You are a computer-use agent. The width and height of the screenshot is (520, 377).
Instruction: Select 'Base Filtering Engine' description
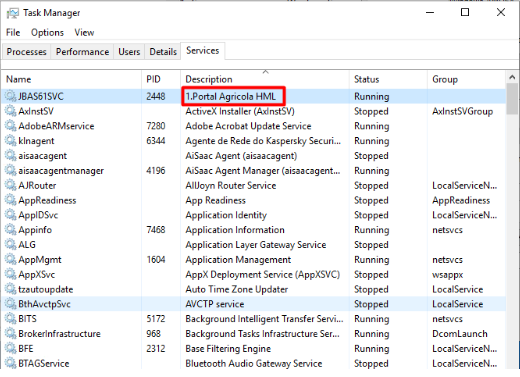click(x=228, y=349)
